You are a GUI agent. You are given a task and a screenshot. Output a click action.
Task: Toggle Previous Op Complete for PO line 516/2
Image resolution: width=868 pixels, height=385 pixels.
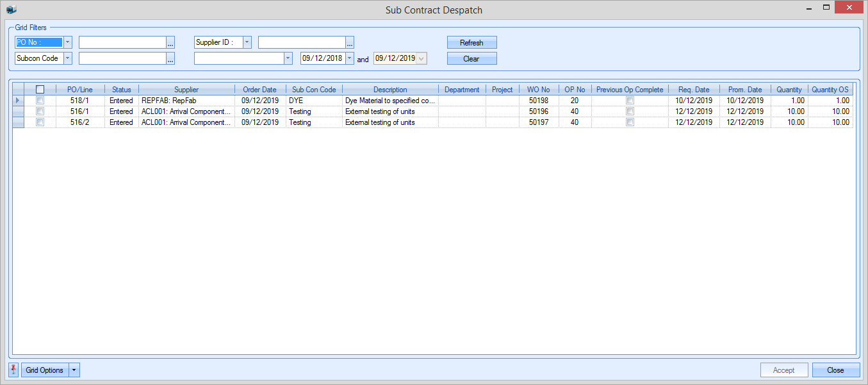coord(630,122)
